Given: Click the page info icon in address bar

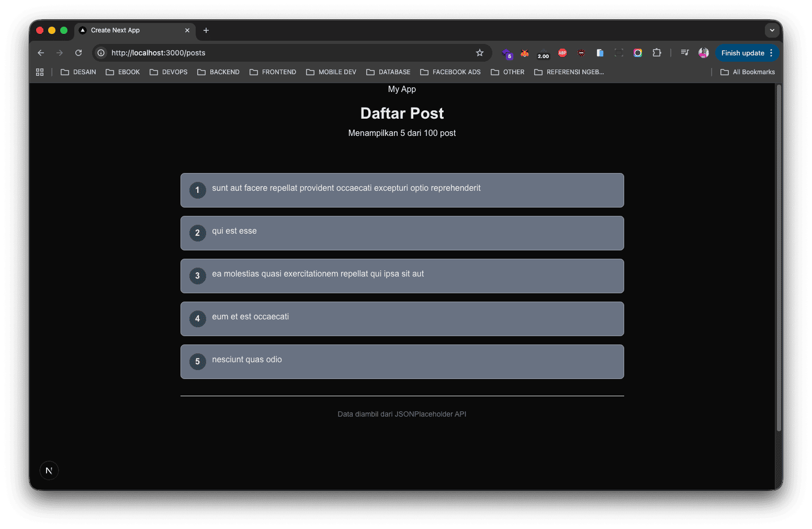Looking at the screenshot, I should point(100,53).
